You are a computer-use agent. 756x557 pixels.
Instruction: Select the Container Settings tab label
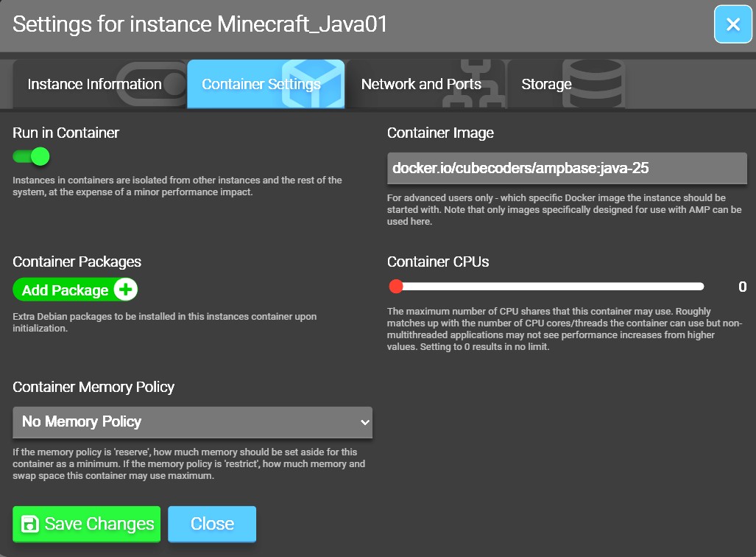point(261,84)
